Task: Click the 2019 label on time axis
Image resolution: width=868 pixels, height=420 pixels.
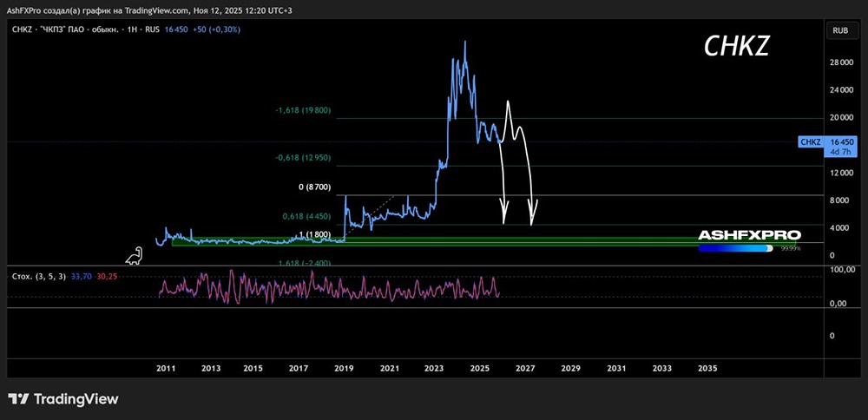Action: coord(345,368)
